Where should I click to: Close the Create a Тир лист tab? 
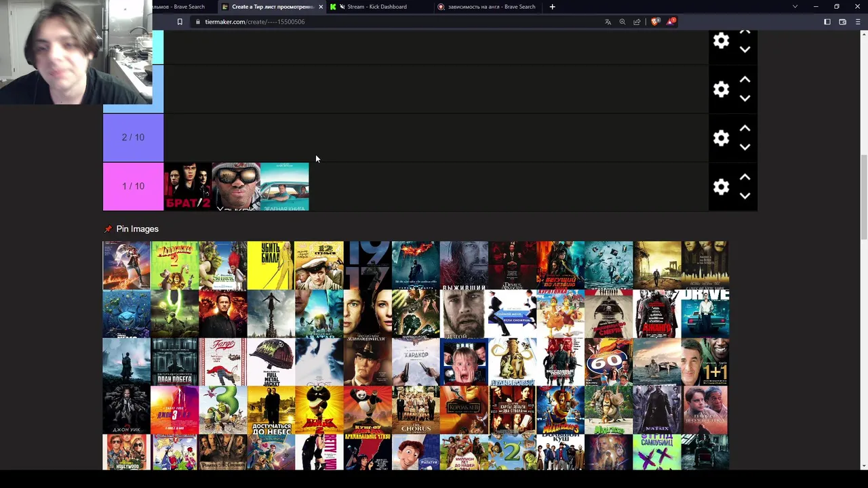321,7
